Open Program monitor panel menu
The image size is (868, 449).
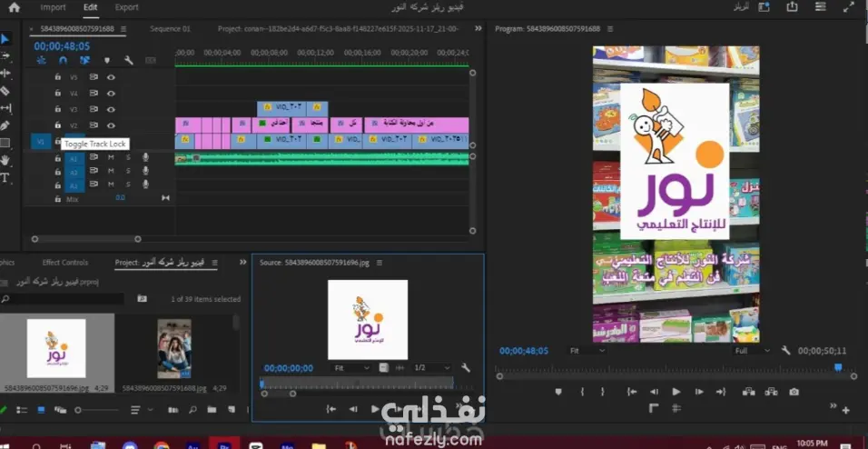click(610, 29)
